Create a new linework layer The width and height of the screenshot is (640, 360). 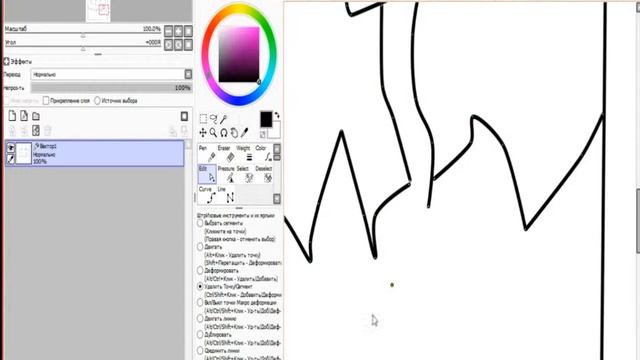[x=24, y=116]
